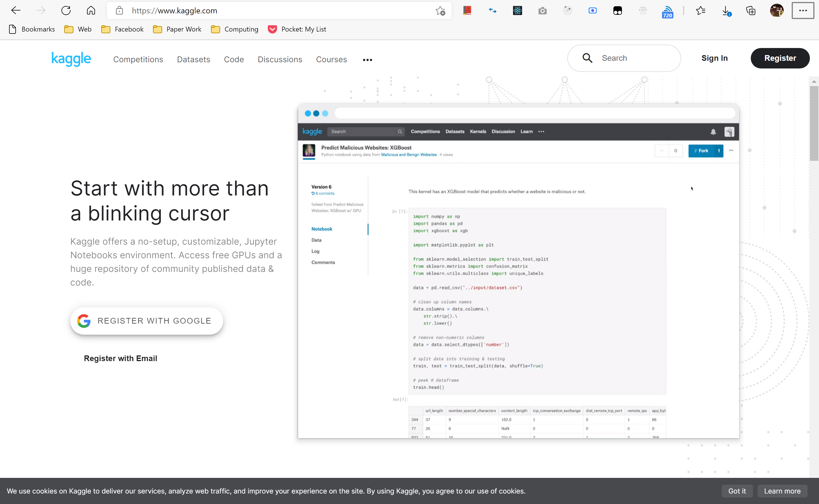Click the browser forward arrow
Image resolution: width=819 pixels, height=504 pixels.
point(41,11)
